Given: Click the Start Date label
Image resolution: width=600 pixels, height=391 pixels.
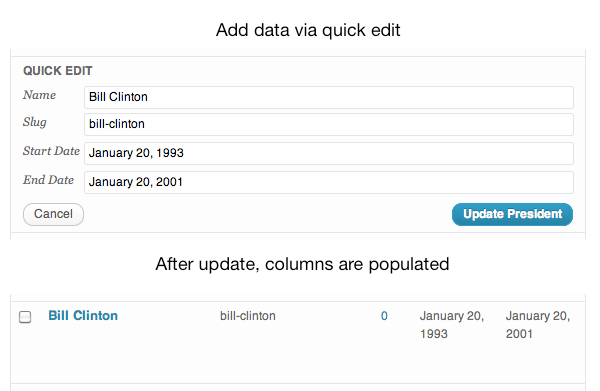Looking at the screenshot, I should tap(51, 151).
